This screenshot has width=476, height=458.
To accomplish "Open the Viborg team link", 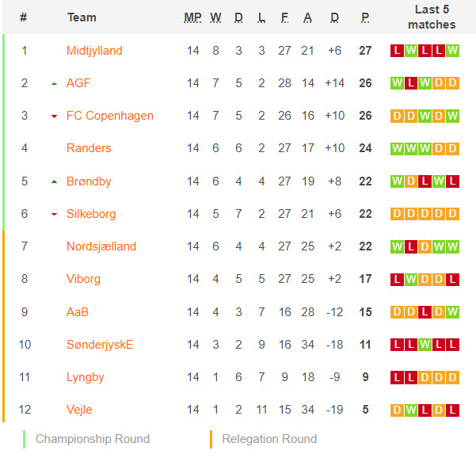I will [x=83, y=279].
